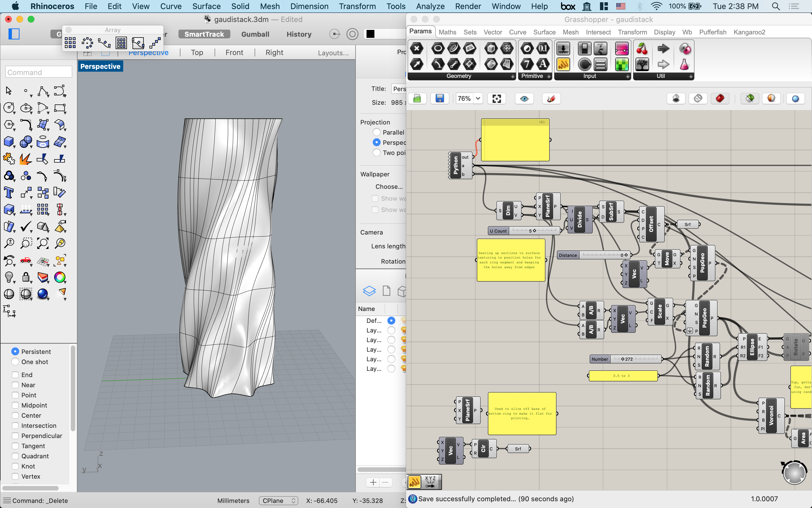Screen dimensions: 812x508
Task: Click the Check objects checkmark tool
Action: pos(26,226)
